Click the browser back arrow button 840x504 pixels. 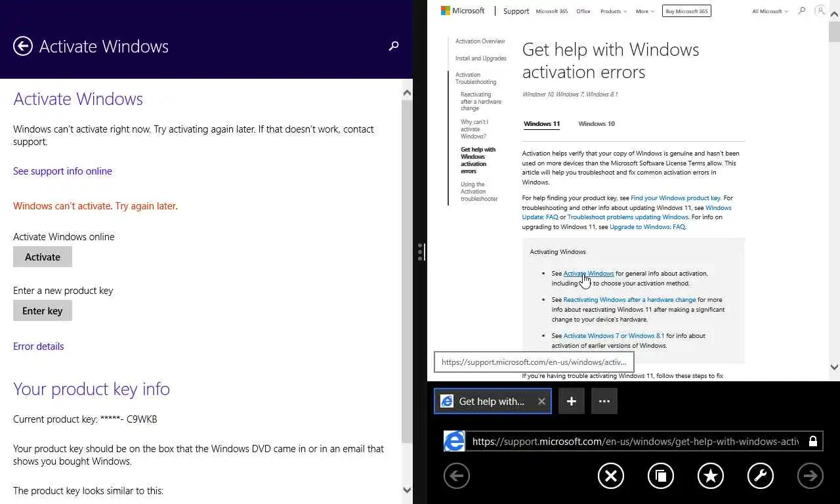tap(457, 476)
